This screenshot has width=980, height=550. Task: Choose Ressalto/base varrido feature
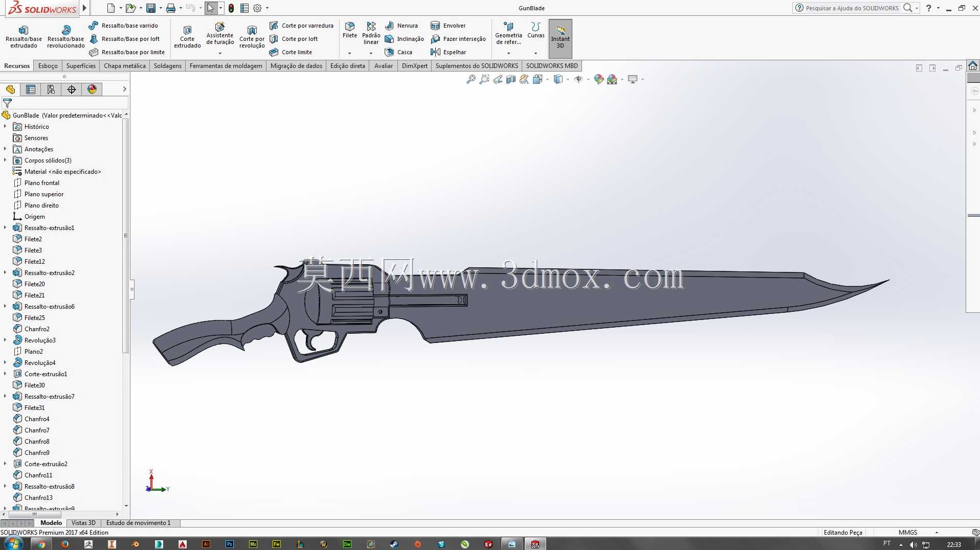124,26
